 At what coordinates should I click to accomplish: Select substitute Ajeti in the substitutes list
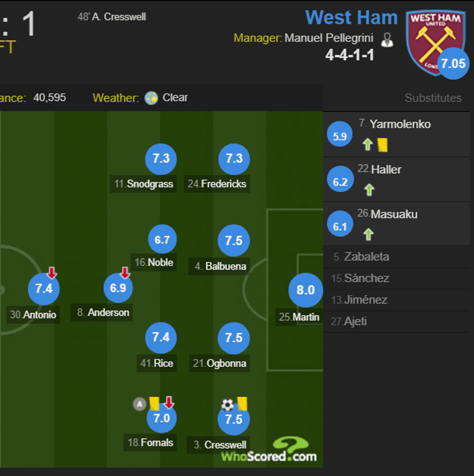point(355,321)
